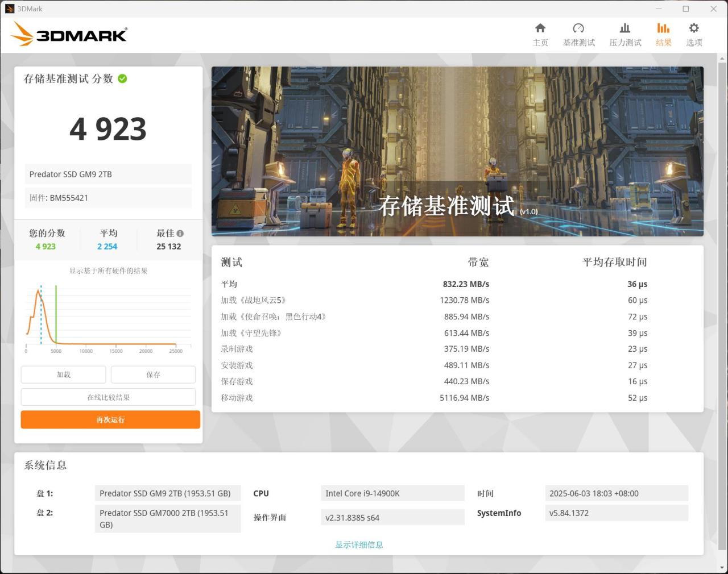Click the average score 2 254

[x=107, y=246]
